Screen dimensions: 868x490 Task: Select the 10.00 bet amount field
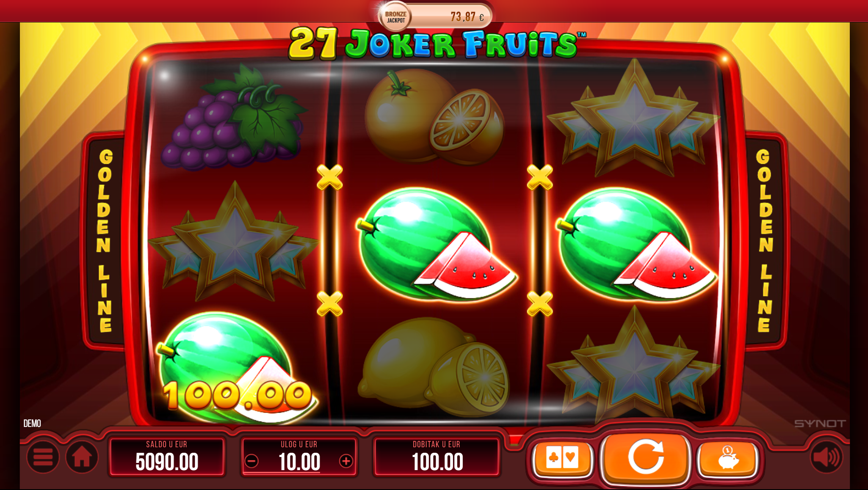(x=299, y=457)
